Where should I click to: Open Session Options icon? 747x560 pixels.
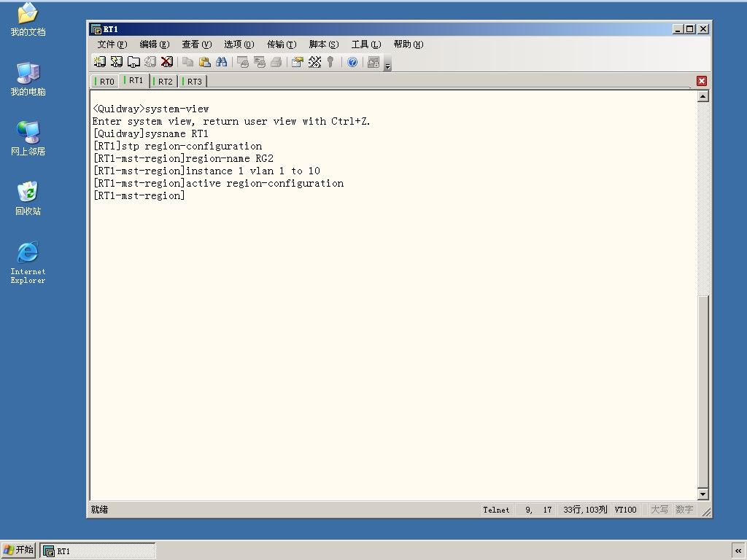(298, 62)
